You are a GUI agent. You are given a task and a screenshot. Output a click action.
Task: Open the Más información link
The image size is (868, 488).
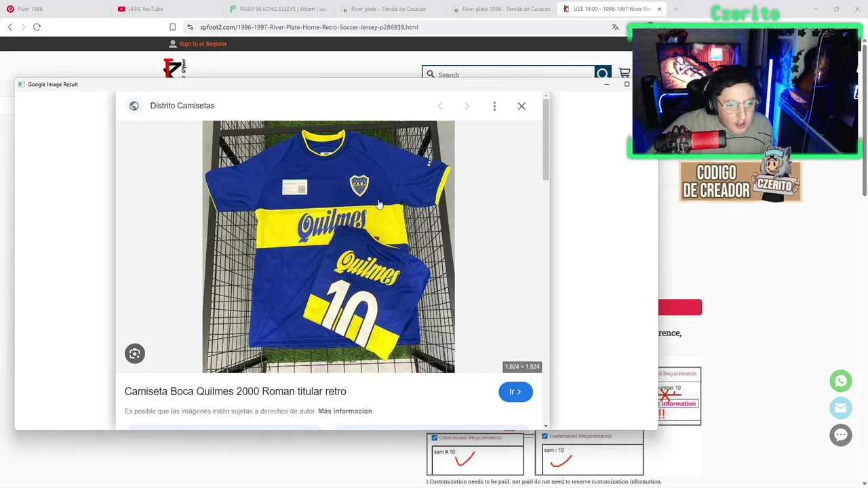click(x=345, y=411)
